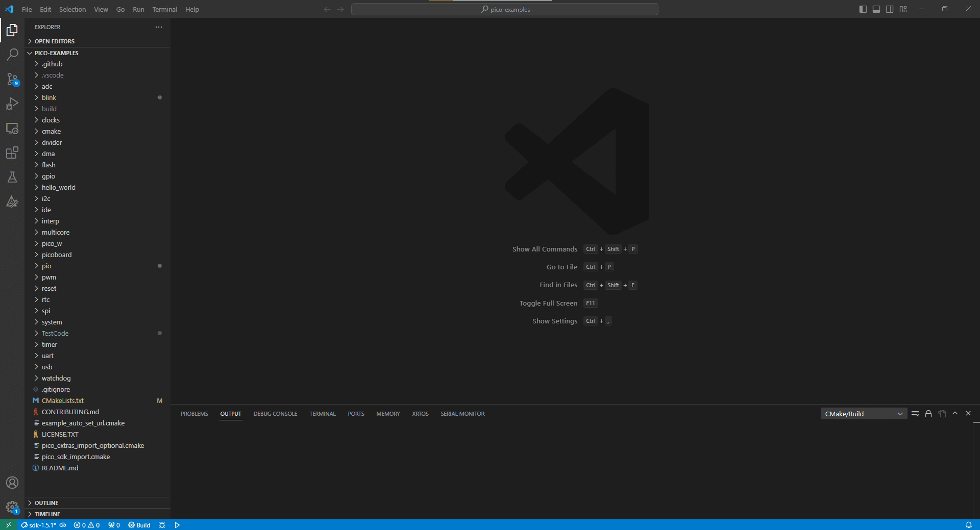Image resolution: width=980 pixels, height=530 pixels.
Task: Switch to the Serial Monitor tab
Action: [463, 414]
